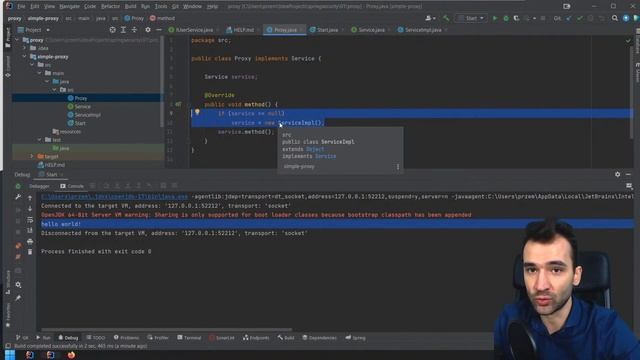Screen dimensions: 640x360
Task: Collapse the test folder
Action: tap(40, 140)
